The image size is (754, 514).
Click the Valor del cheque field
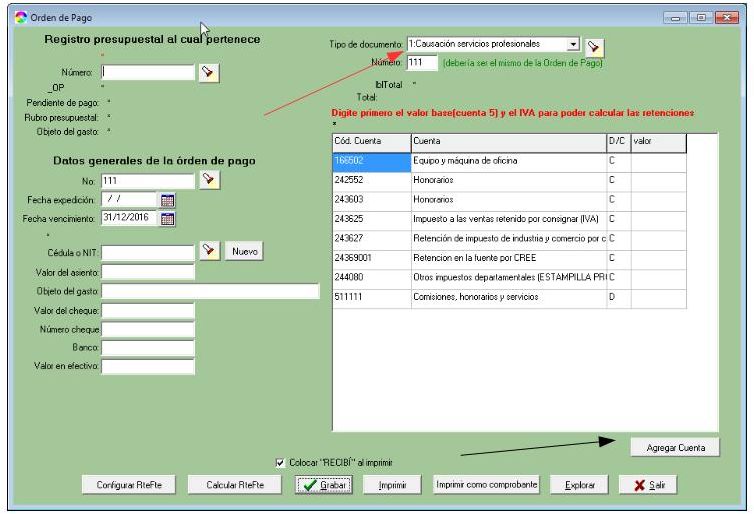click(x=148, y=311)
